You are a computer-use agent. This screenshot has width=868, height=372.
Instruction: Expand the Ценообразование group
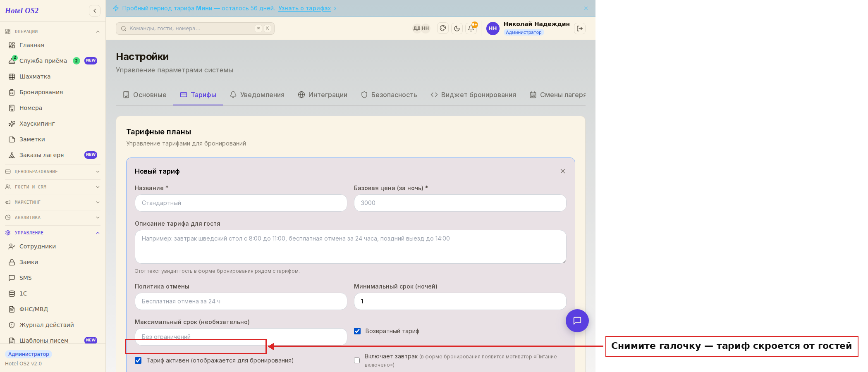coord(53,172)
